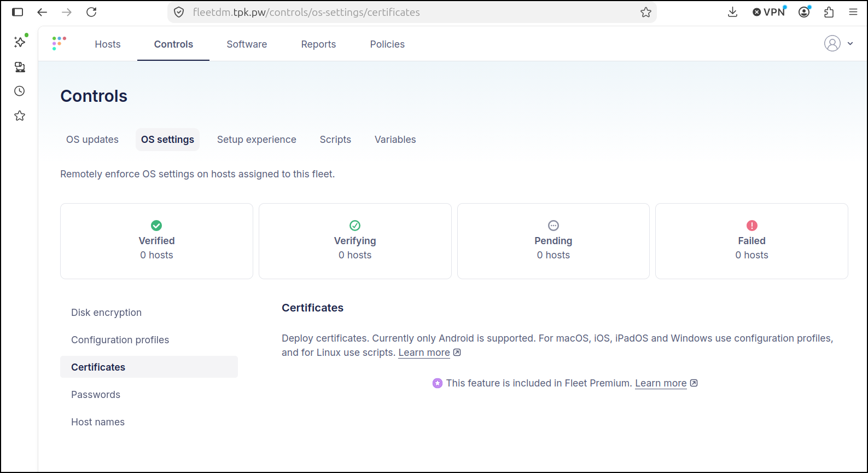The height and width of the screenshot is (473, 868).
Task: Click the red Failed alert icon
Action: point(752,226)
